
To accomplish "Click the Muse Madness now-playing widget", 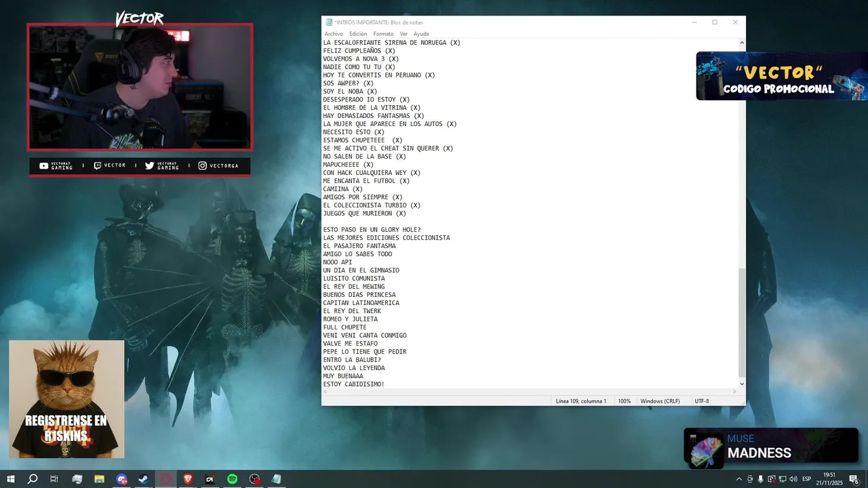I will click(771, 447).
